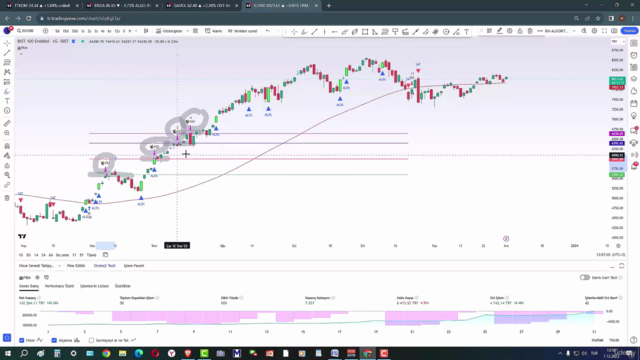Select the line drawing tool in left sidebar
The height and width of the screenshot is (360, 640).
coord(7,53)
